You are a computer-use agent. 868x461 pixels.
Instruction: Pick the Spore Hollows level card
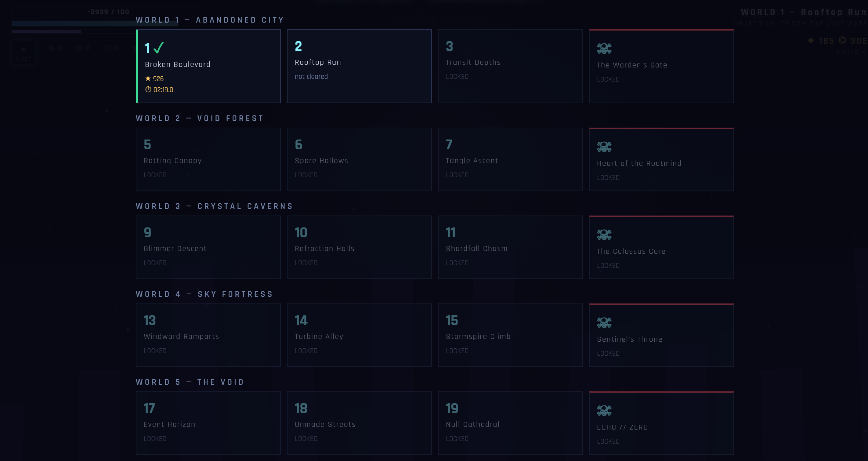tap(359, 159)
